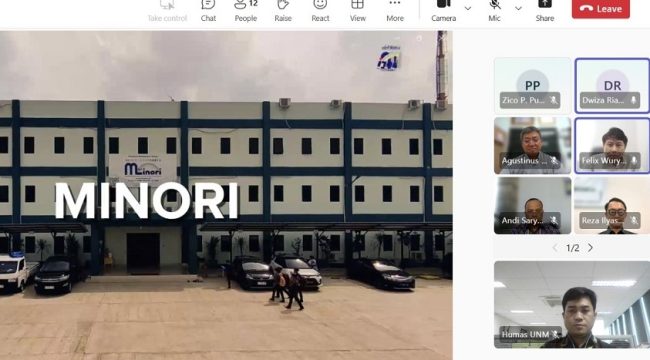The height and width of the screenshot is (360, 650).
Task: Click mic icon on Dwiza Ria tile
Action: tap(633, 100)
